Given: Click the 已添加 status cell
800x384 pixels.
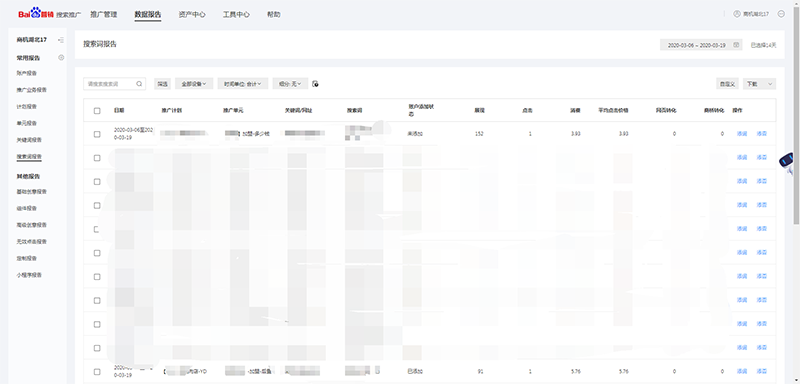Looking at the screenshot, I should pos(415,372).
